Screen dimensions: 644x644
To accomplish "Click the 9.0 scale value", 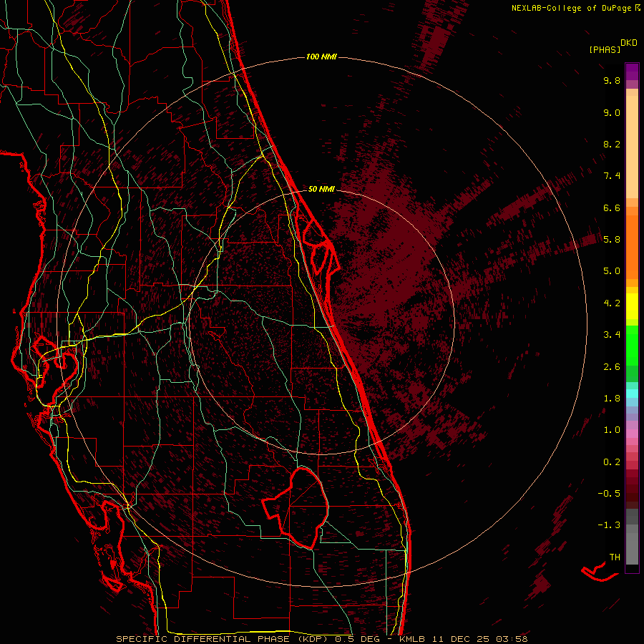I will (612, 112).
